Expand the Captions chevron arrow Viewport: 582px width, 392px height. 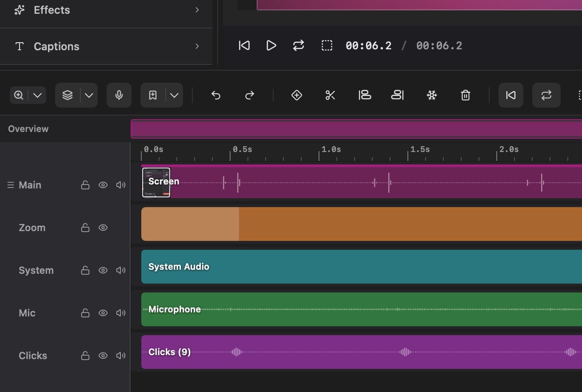[x=197, y=46]
